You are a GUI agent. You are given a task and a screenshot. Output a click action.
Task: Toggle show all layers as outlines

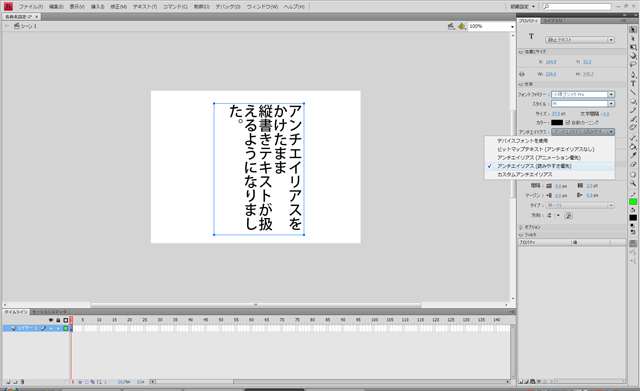pos(65,320)
